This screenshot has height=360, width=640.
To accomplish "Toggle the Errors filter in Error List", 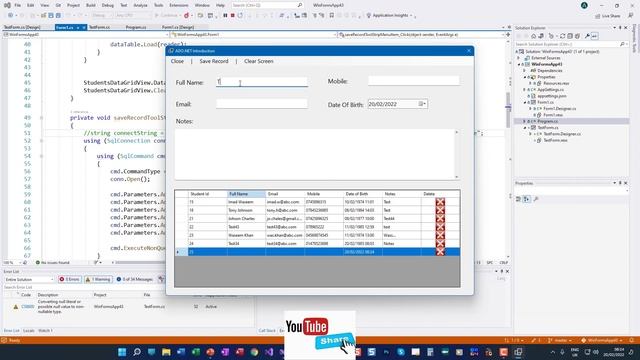I will 69,279.
